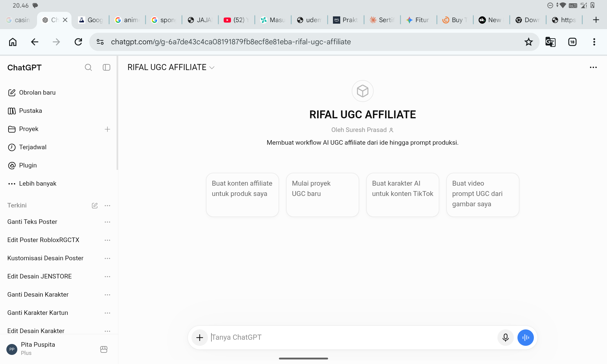Open the Terkini section options menu
The image size is (607, 364).
(x=107, y=206)
